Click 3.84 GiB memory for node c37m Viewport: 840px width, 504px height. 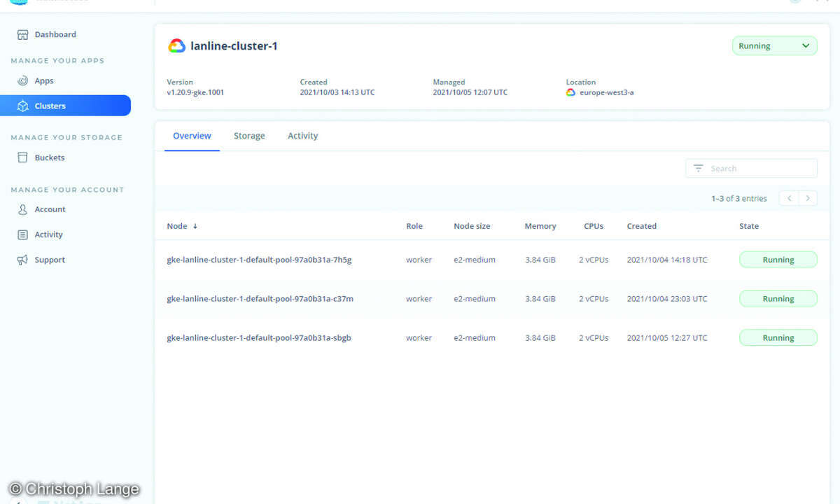click(540, 299)
